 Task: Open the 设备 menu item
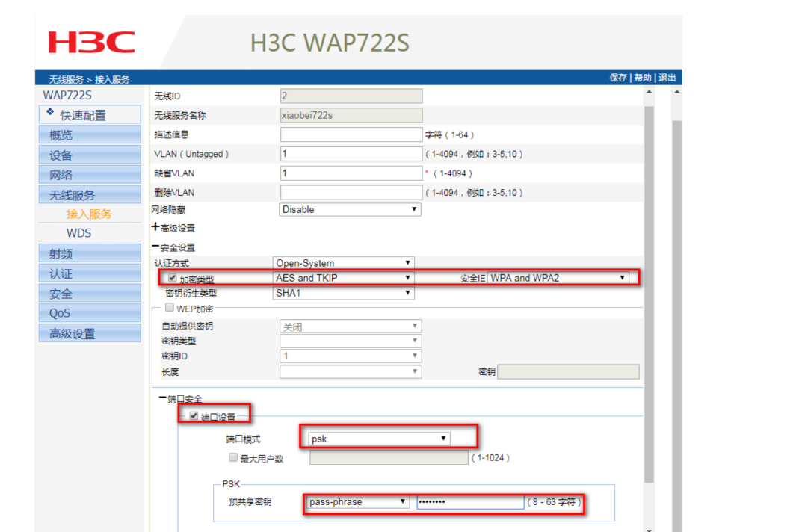point(90,155)
